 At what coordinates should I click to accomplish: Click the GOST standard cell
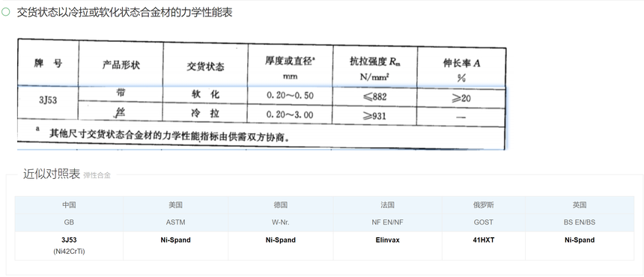[x=484, y=222]
